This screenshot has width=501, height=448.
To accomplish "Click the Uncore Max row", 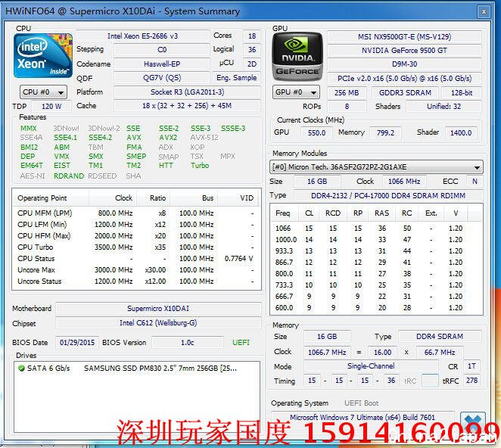I will point(137,270).
